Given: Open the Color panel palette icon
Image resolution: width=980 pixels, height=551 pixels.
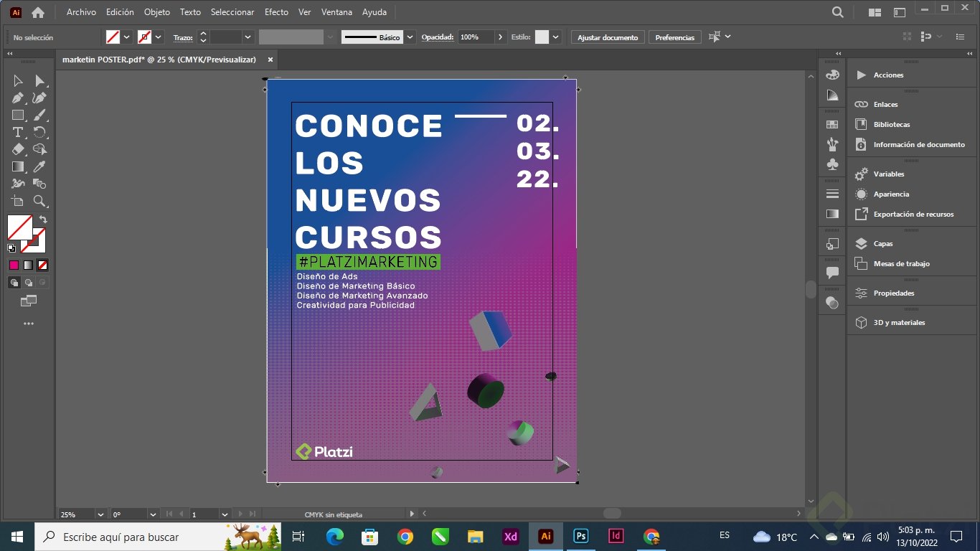Looking at the screenshot, I should (832, 75).
